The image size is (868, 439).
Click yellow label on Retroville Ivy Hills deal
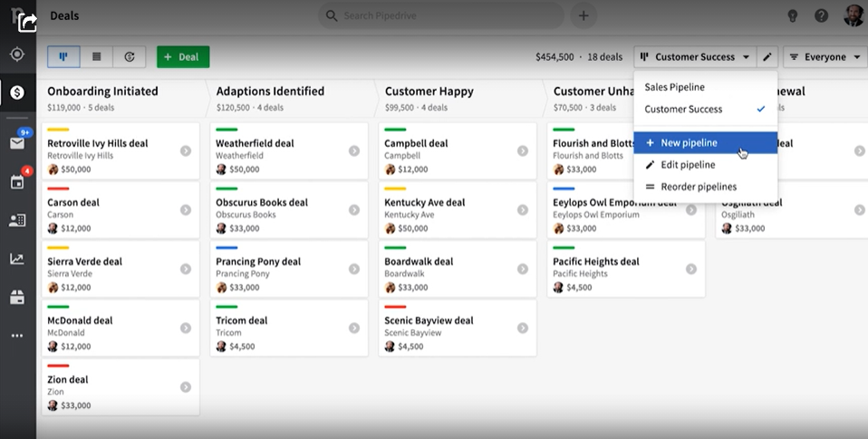pos(58,130)
